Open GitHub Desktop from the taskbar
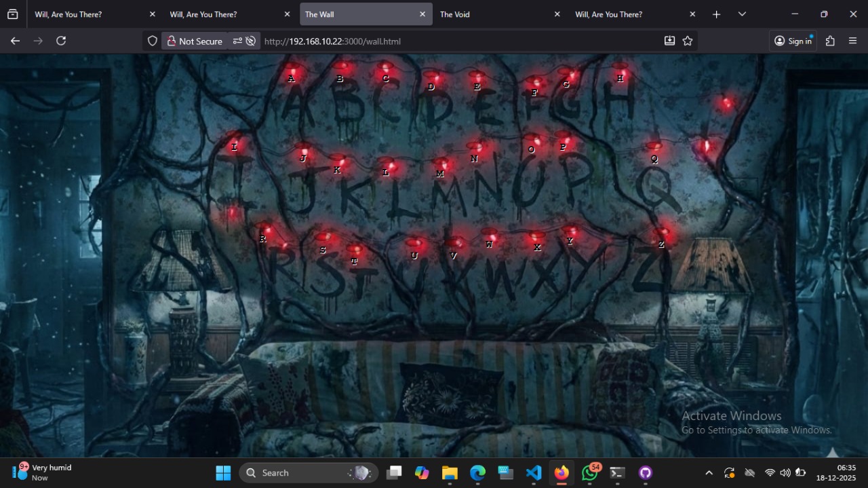868x488 pixels. point(646,472)
